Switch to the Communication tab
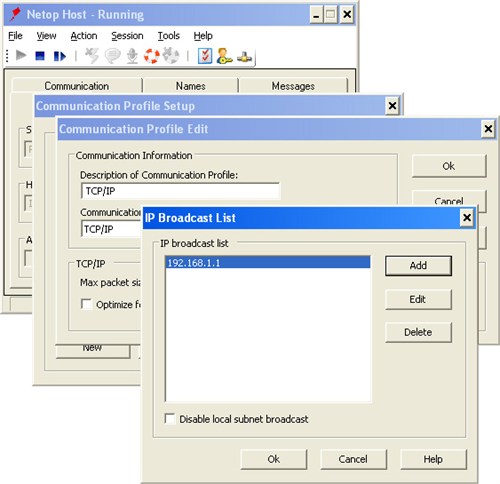This screenshot has width=500, height=484. (x=77, y=86)
